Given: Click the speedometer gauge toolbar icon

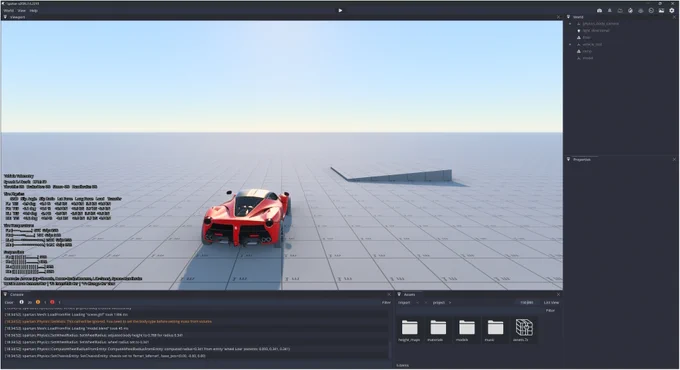Looking at the screenshot, I should (599, 10).
